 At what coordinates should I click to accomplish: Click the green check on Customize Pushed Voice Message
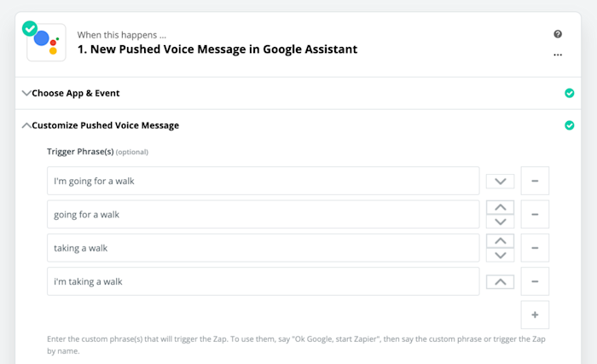[569, 125]
